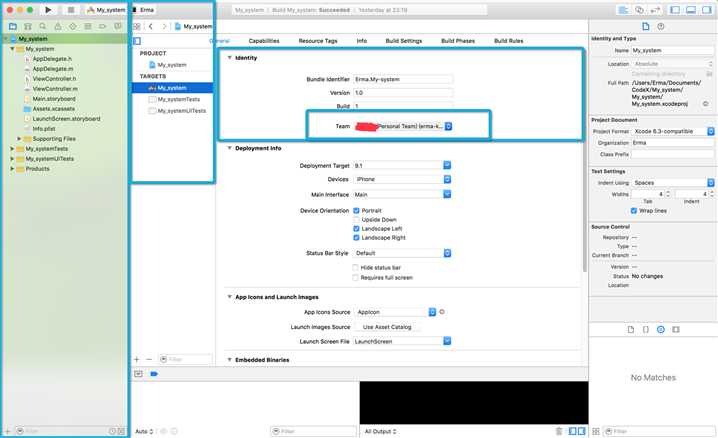The width and height of the screenshot is (718, 438).
Task: Toggle the Landscape Left checkbox
Action: coord(356,228)
